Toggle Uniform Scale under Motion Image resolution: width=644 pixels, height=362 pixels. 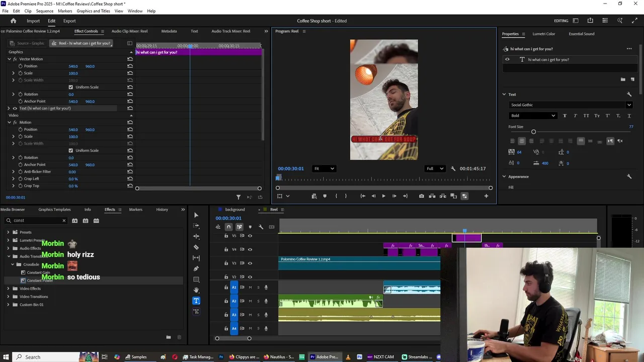pos(70,150)
